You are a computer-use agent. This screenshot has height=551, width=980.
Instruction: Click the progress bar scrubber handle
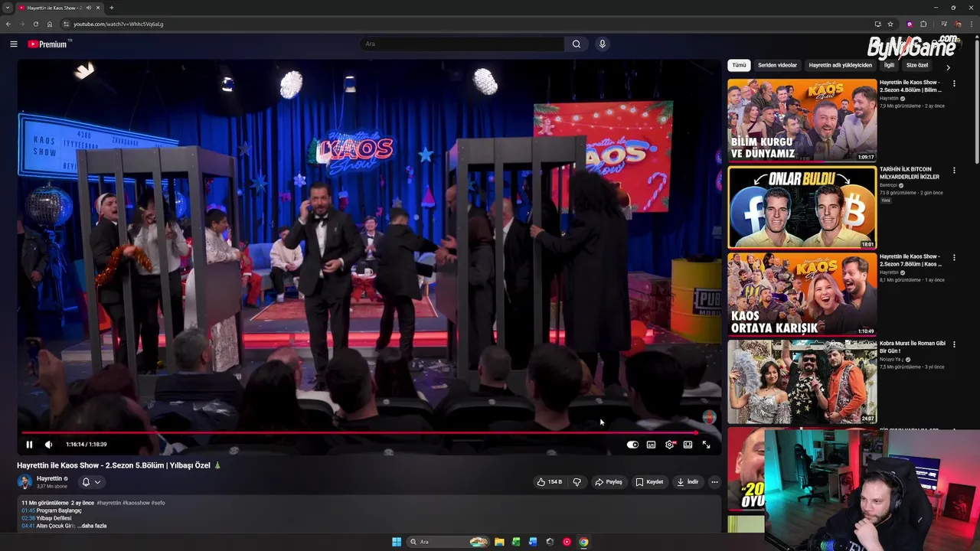pyautogui.click(x=695, y=433)
